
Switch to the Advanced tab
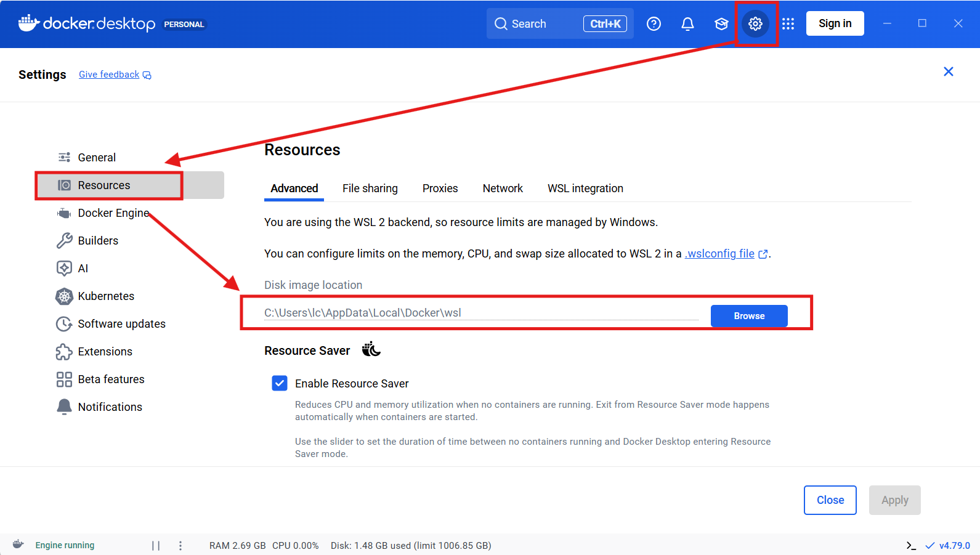tap(294, 188)
